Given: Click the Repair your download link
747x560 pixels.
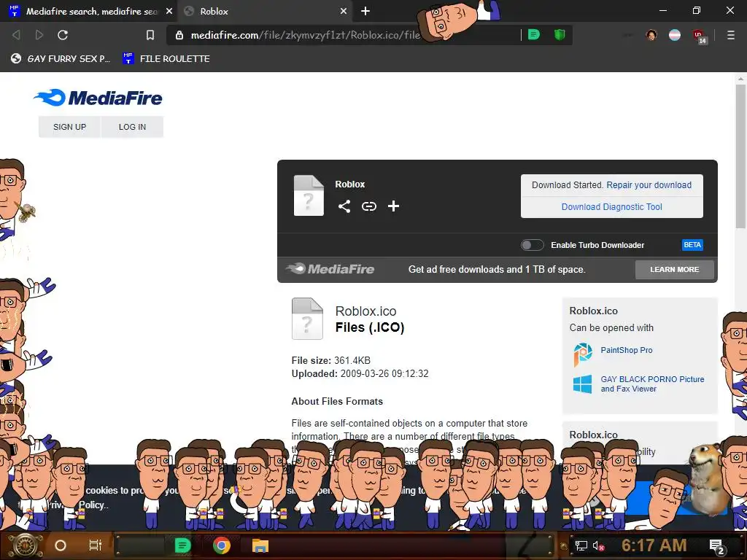Looking at the screenshot, I should coord(649,184).
